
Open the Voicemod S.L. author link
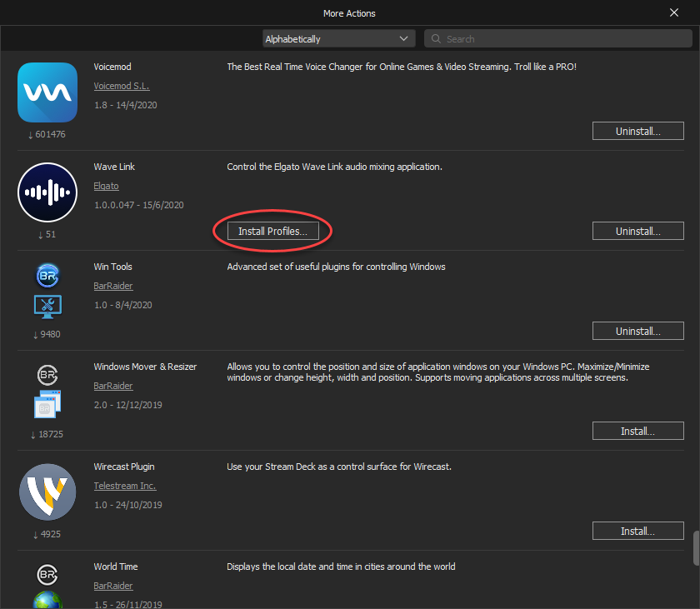(x=122, y=86)
